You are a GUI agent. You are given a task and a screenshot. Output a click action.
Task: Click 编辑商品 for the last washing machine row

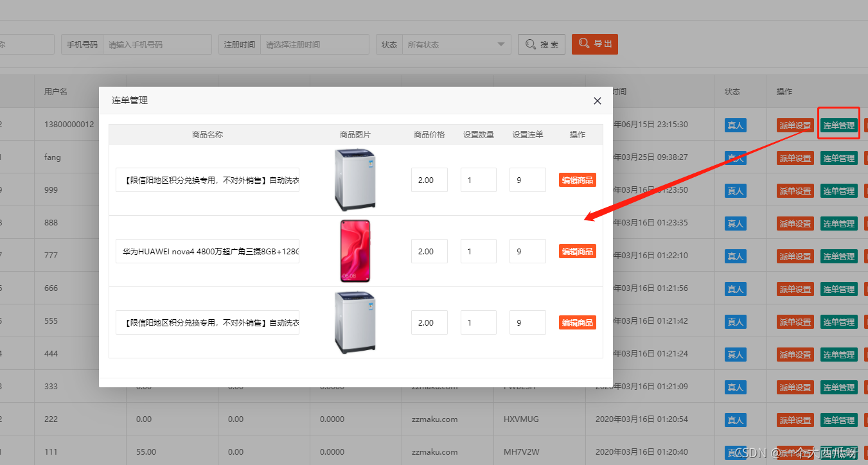pos(576,322)
